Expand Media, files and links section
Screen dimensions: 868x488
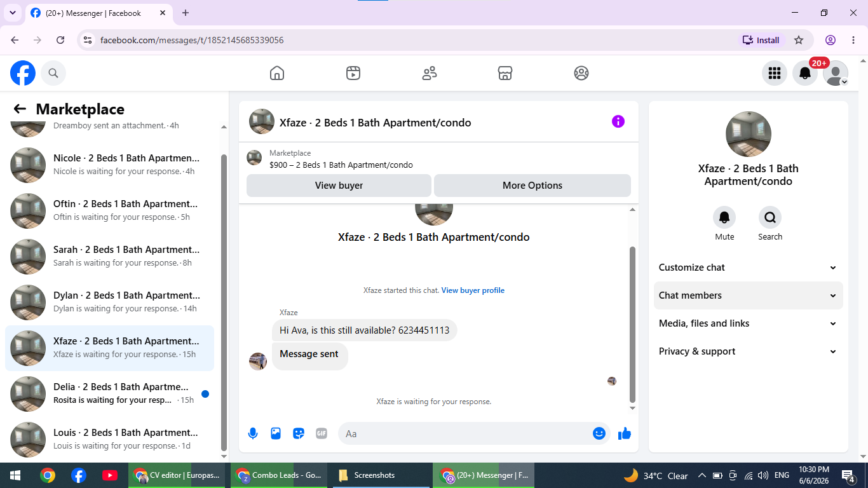749,323
